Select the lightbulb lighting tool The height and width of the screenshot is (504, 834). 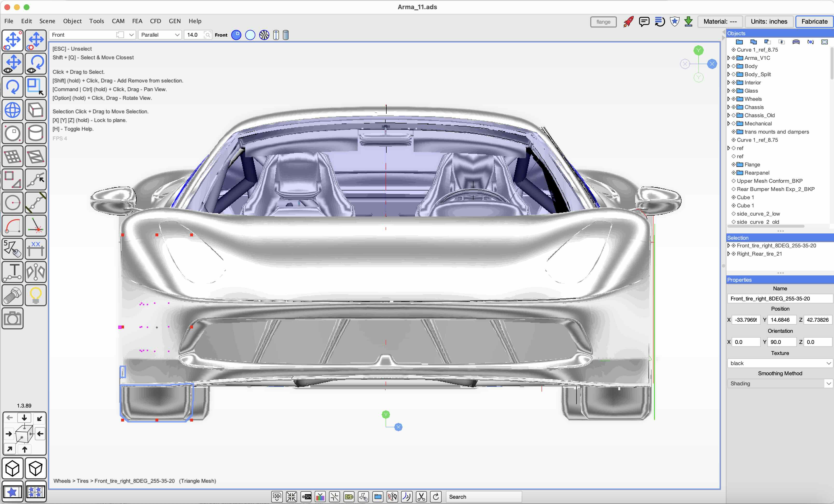35,295
